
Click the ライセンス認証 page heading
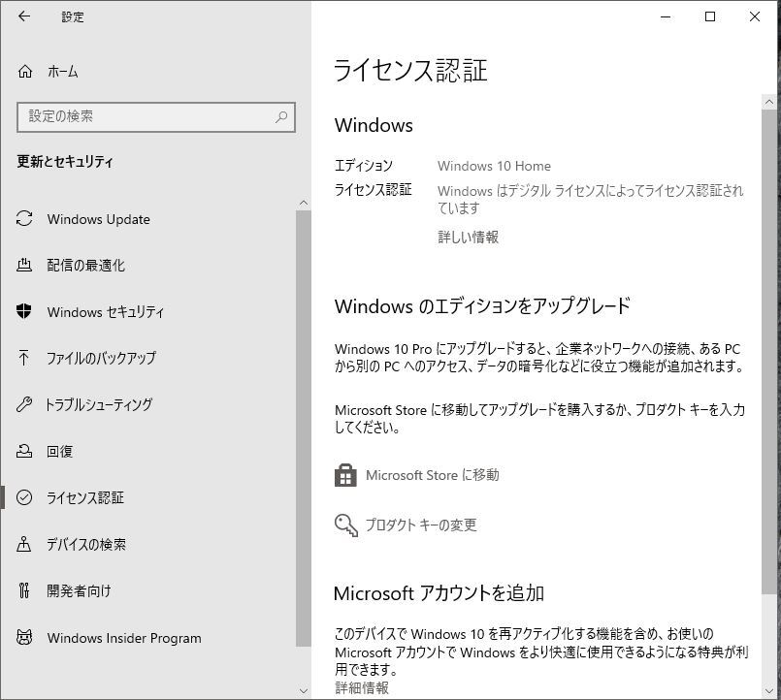tap(410, 70)
